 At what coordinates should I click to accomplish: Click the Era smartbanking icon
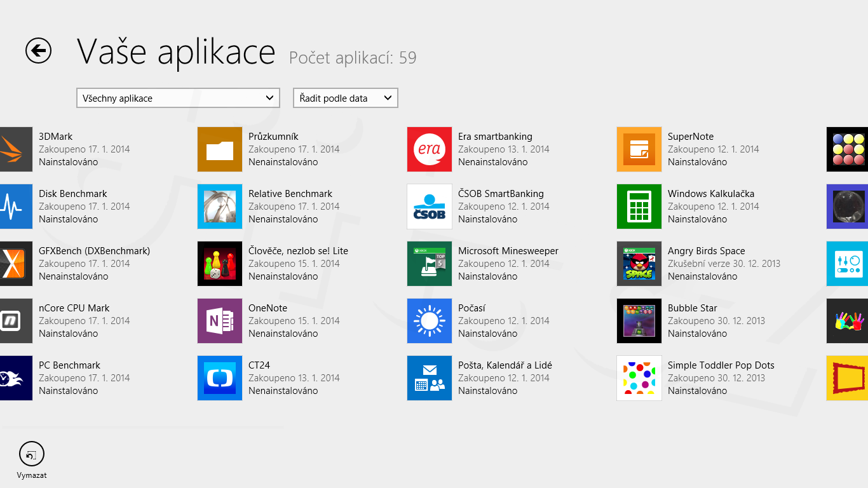(x=430, y=149)
